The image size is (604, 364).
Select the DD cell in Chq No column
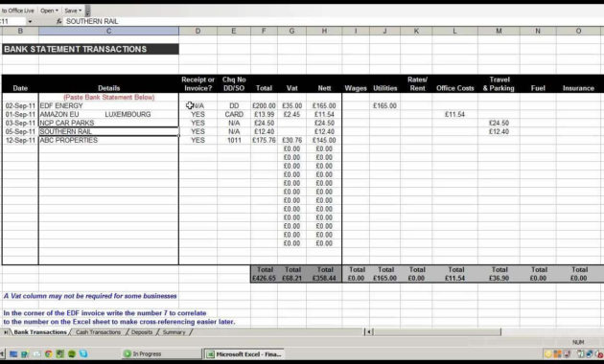[x=234, y=105]
